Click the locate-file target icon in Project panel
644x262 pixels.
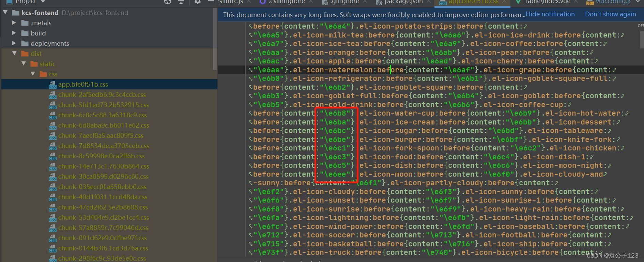(x=168, y=2)
